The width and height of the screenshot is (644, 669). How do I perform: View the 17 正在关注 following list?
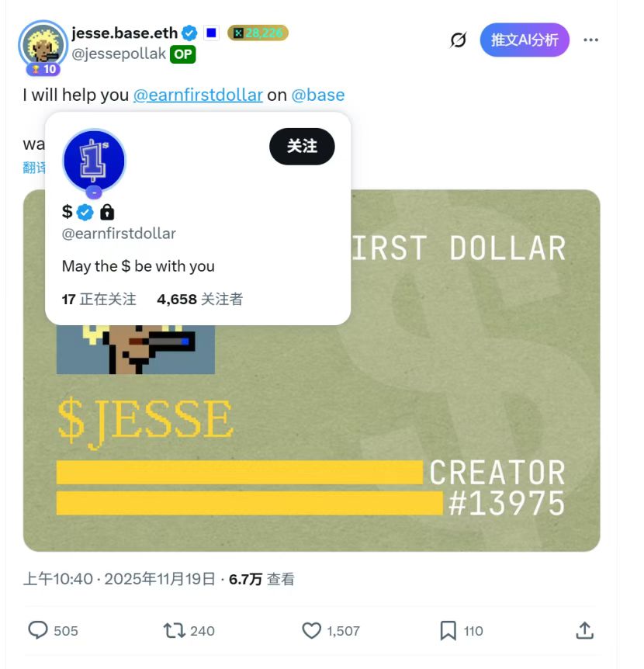pyautogui.click(x=99, y=299)
